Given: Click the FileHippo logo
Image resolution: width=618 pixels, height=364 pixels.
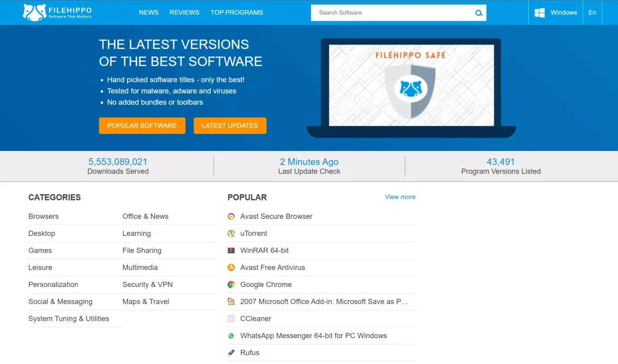Looking at the screenshot, I should click(57, 12).
